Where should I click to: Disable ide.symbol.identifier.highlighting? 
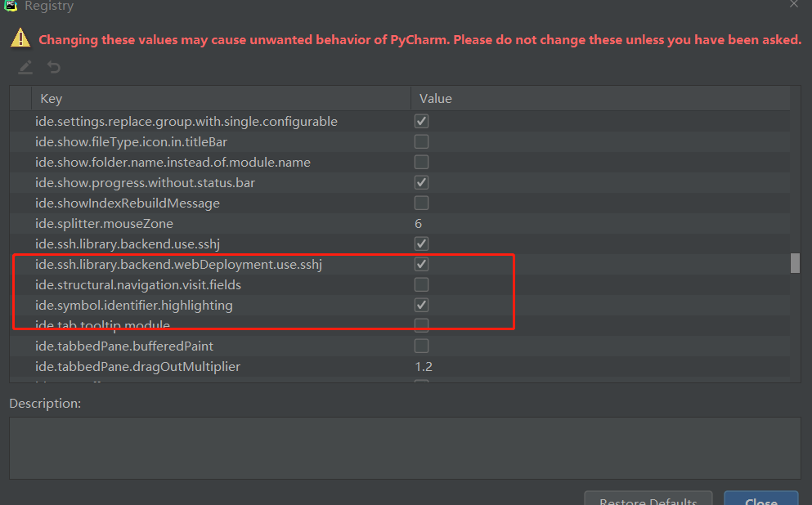click(421, 304)
